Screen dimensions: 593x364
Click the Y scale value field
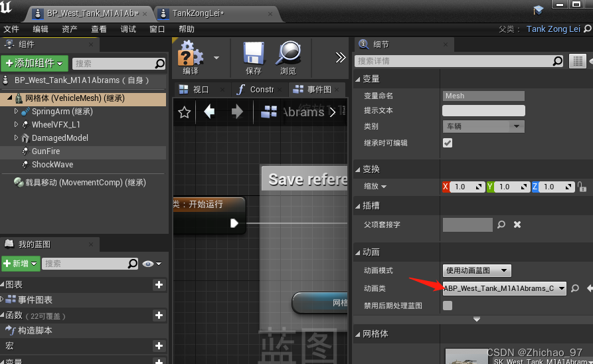tap(511, 187)
